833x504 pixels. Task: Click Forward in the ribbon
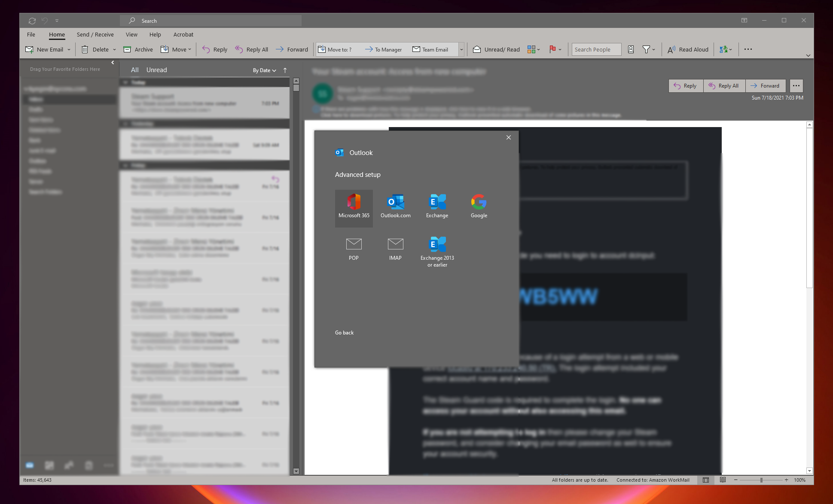pos(292,49)
